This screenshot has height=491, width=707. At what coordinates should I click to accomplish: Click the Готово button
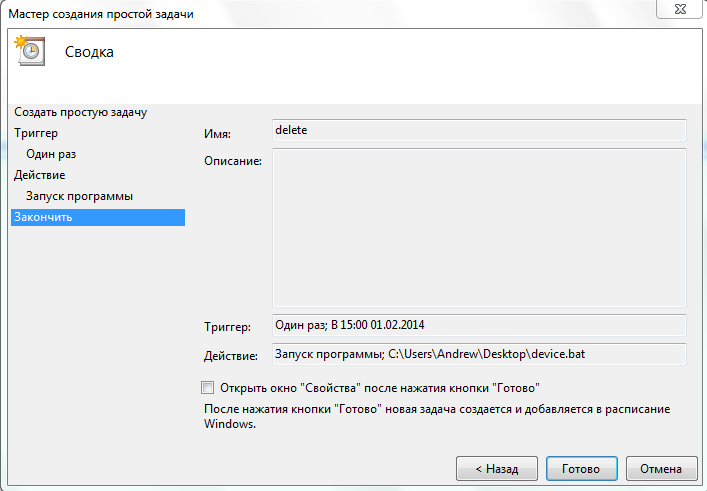click(x=581, y=469)
